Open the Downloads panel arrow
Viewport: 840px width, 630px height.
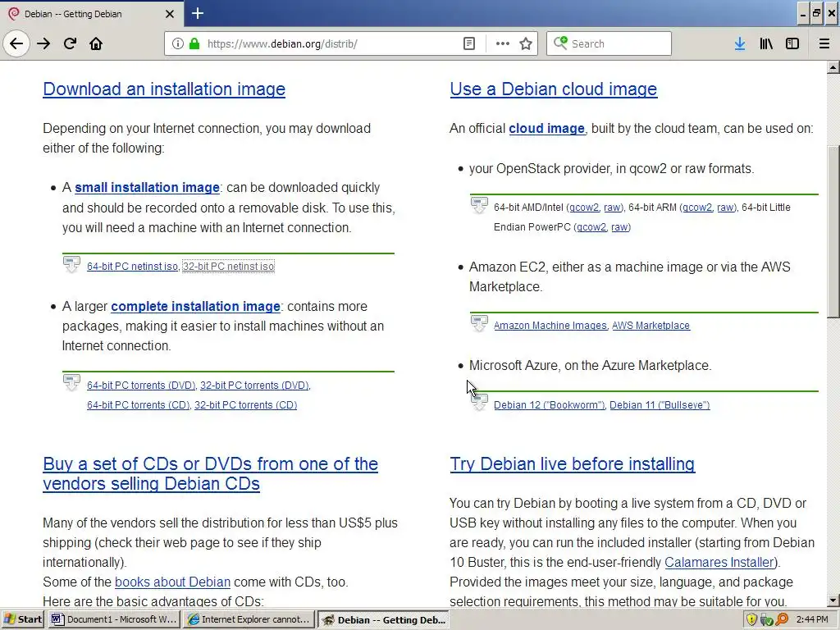tap(740, 43)
